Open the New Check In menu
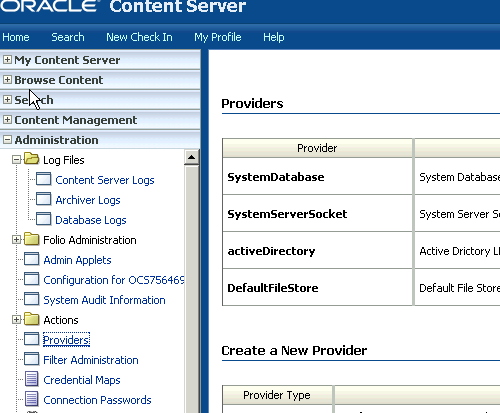The width and height of the screenshot is (500, 413). tap(139, 37)
